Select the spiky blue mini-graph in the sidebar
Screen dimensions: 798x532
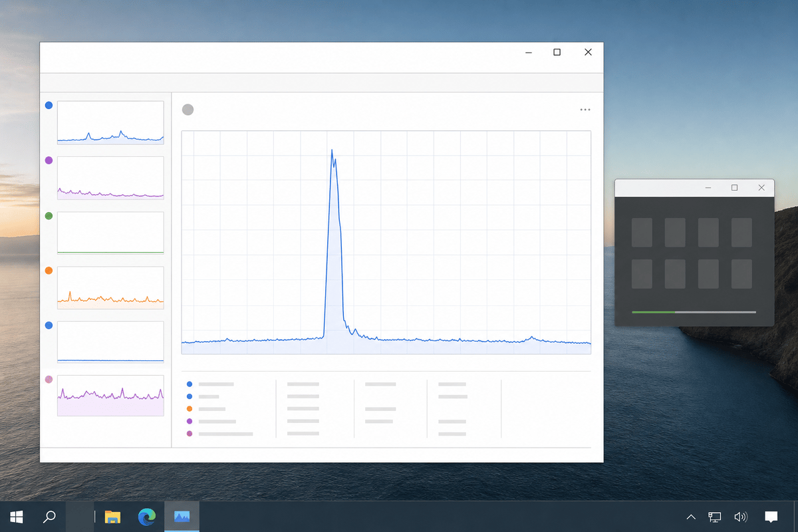pos(110,122)
